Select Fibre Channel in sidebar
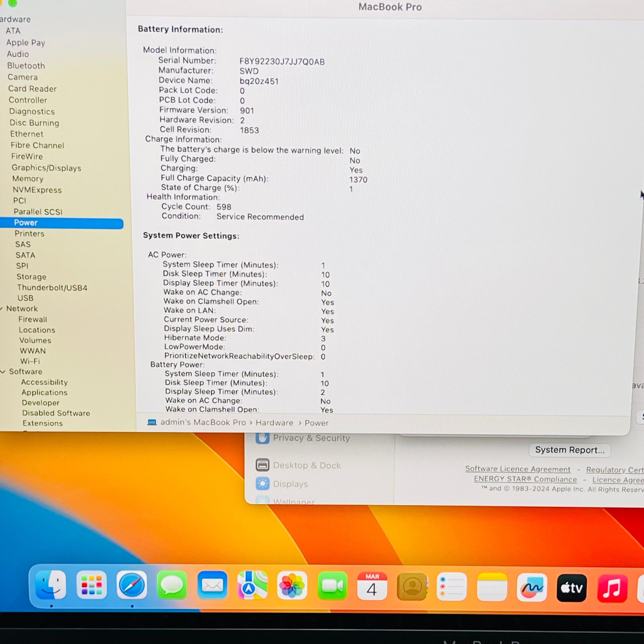 coord(37,145)
